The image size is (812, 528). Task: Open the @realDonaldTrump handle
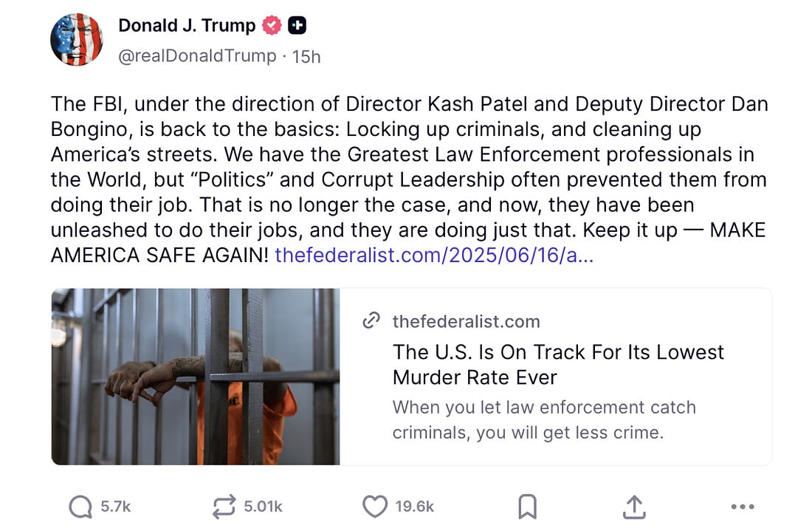[x=197, y=56]
